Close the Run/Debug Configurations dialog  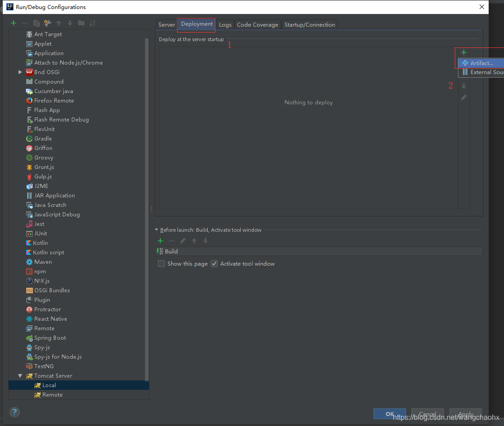(481, 7)
